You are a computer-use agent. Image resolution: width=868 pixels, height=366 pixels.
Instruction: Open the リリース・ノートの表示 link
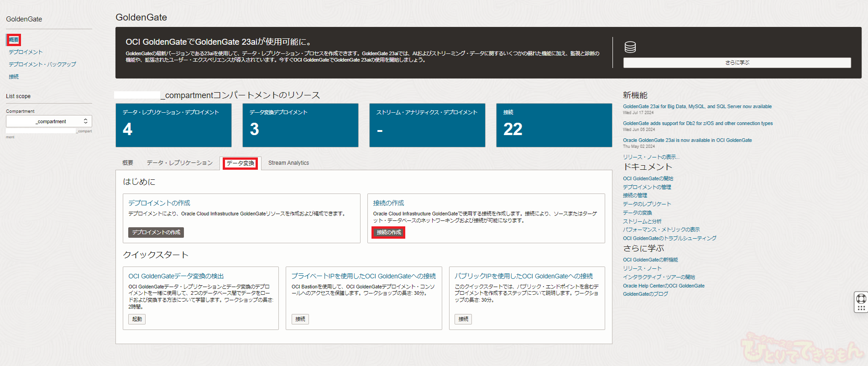651,157
